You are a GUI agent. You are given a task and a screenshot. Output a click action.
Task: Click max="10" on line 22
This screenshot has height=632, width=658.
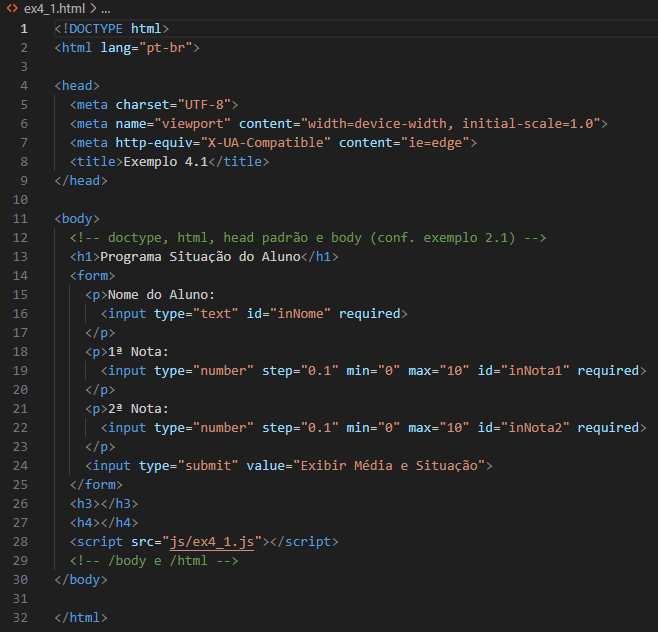(x=439, y=428)
